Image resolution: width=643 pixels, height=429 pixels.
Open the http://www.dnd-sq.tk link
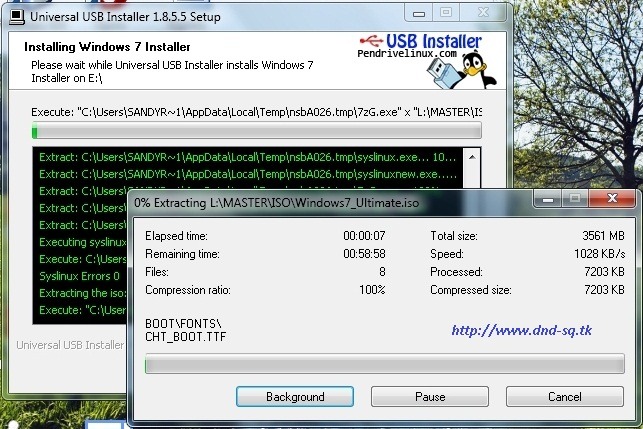[522, 330]
